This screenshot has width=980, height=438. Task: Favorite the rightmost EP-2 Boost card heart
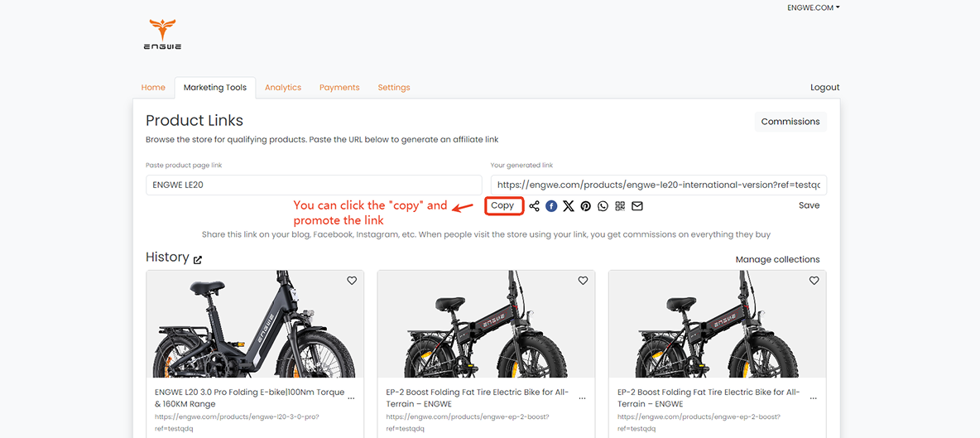coord(814,282)
